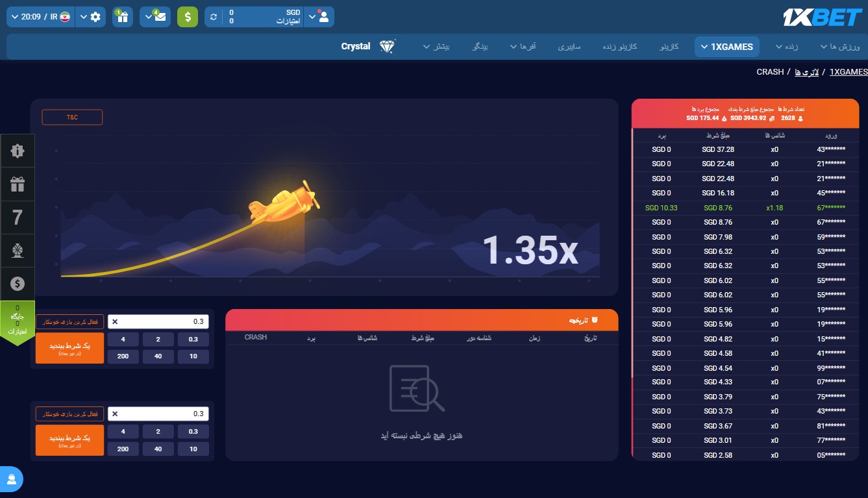Click the 1XGAMES breadcrumb link
868x498 pixels.
(x=849, y=72)
